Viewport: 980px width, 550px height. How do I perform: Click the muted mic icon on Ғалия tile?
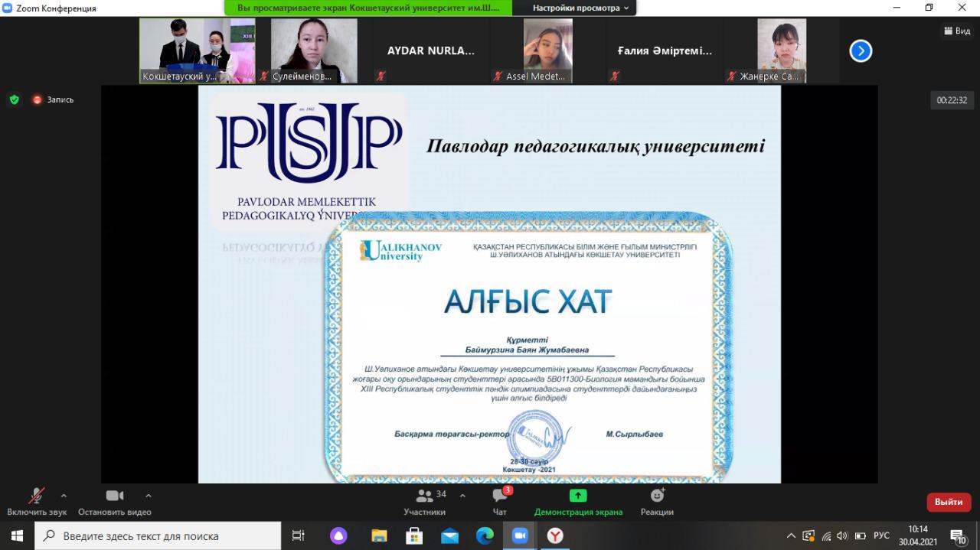(x=615, y=76)
